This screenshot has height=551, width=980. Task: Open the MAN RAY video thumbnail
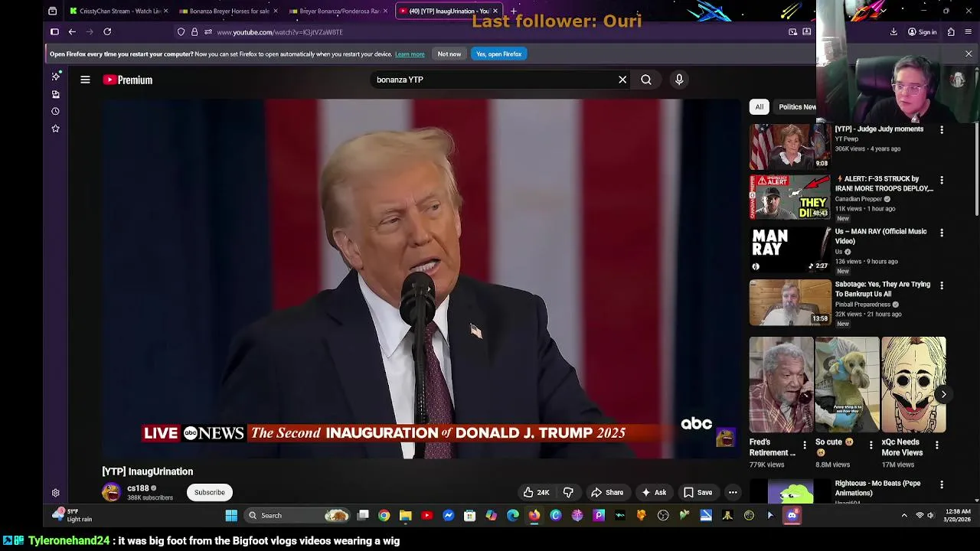point(790,249)
